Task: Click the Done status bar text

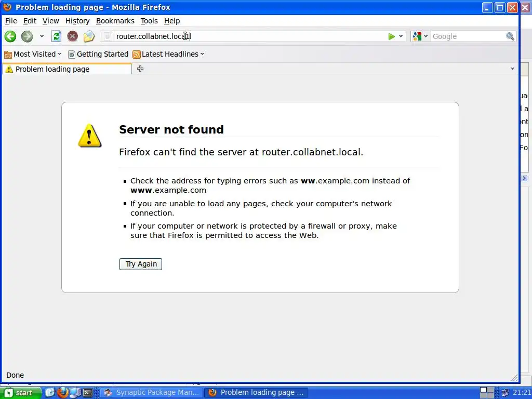Action: (15, 375)
